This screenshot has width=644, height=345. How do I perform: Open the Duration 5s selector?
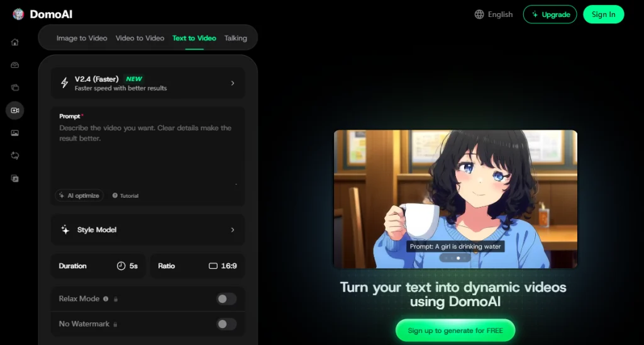click(x=98, y=266)
